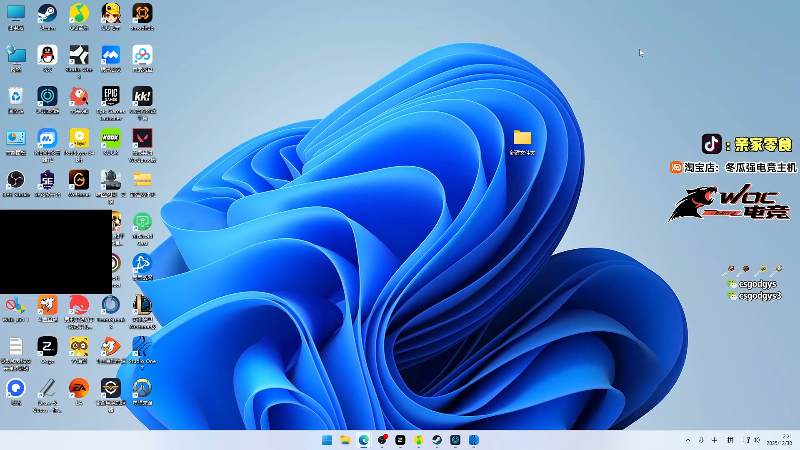Open the Baidu Netdisk cloud shortcut

click(142, 55)
